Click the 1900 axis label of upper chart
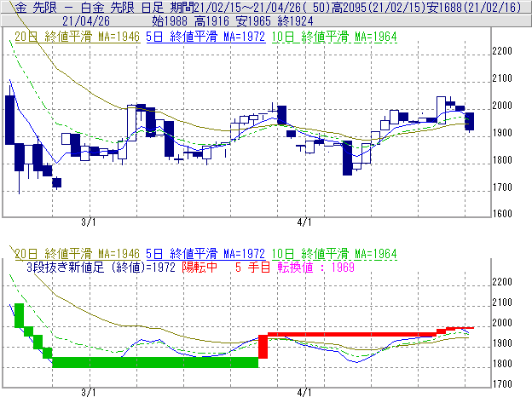This screenshot has height=403, width=532. click(x=502, y=133)
